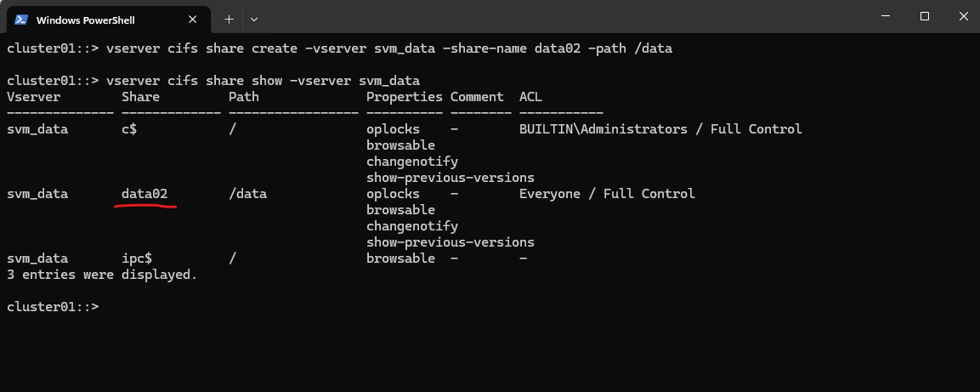Click the /data path in the table

(x=247, y=194)
